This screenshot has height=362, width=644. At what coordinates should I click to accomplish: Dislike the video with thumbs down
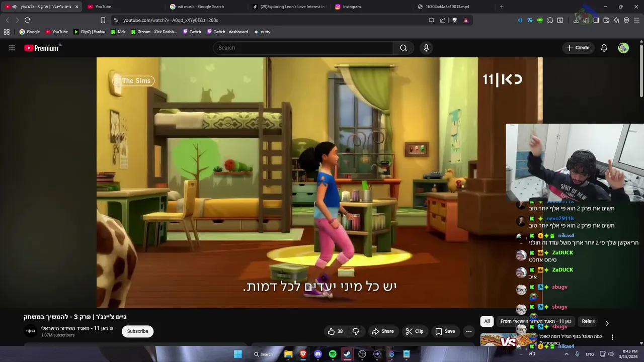click(x=356, y=331)
